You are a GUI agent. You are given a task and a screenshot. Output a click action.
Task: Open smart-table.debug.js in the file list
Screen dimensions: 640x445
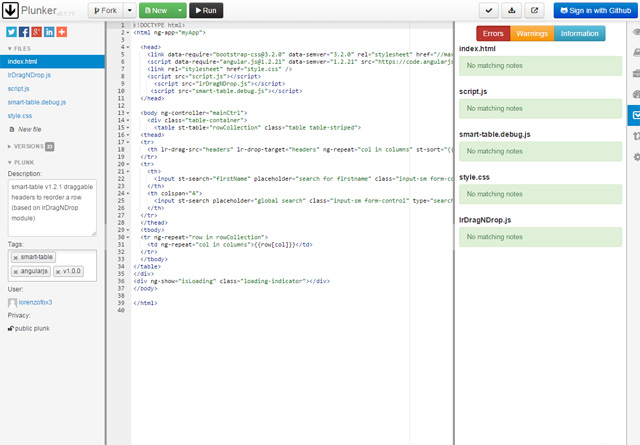(37, 102)
